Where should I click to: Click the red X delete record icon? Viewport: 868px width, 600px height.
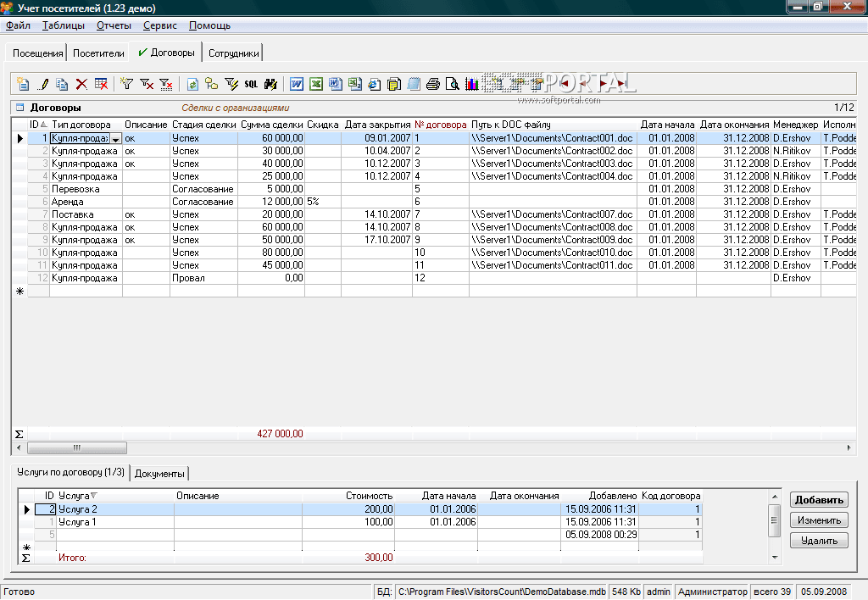point(82,84)
